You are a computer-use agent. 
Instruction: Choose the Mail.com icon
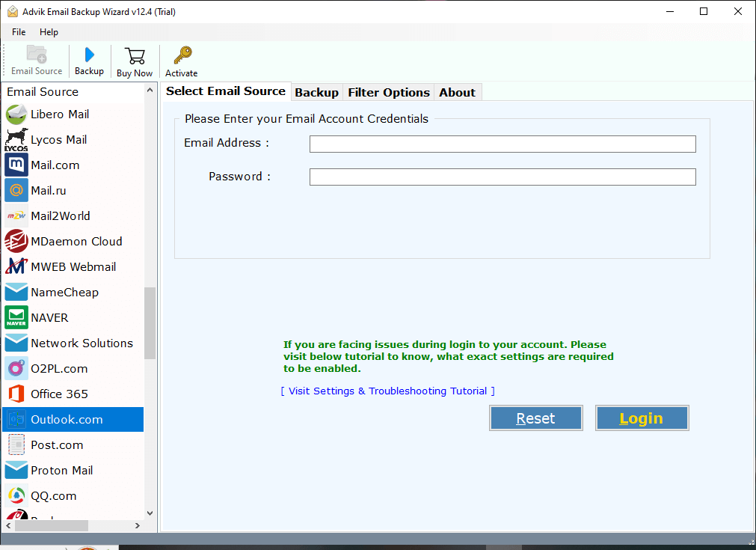[16, 165]
